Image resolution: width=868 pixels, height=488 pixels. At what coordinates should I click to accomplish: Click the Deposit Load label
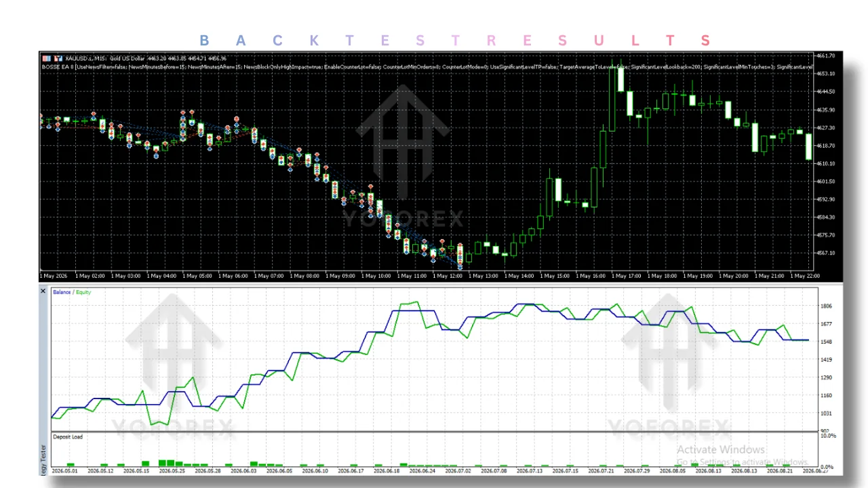coord(68,437)
